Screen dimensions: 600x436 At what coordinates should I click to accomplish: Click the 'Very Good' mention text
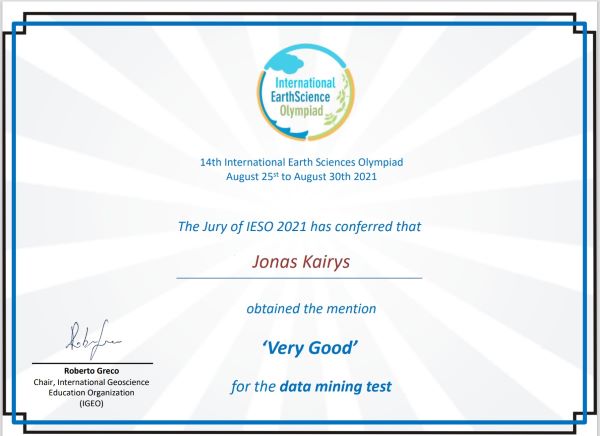click(311, 347)
